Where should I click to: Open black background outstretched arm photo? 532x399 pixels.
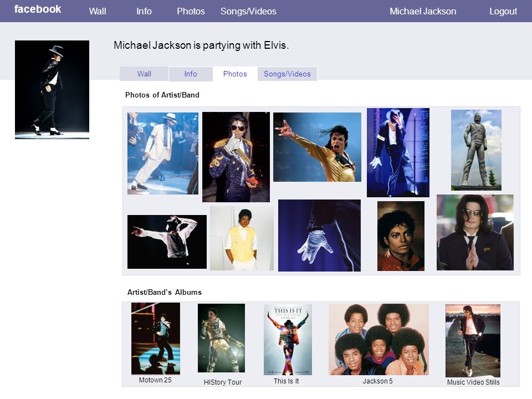click(x=167, y=242)
